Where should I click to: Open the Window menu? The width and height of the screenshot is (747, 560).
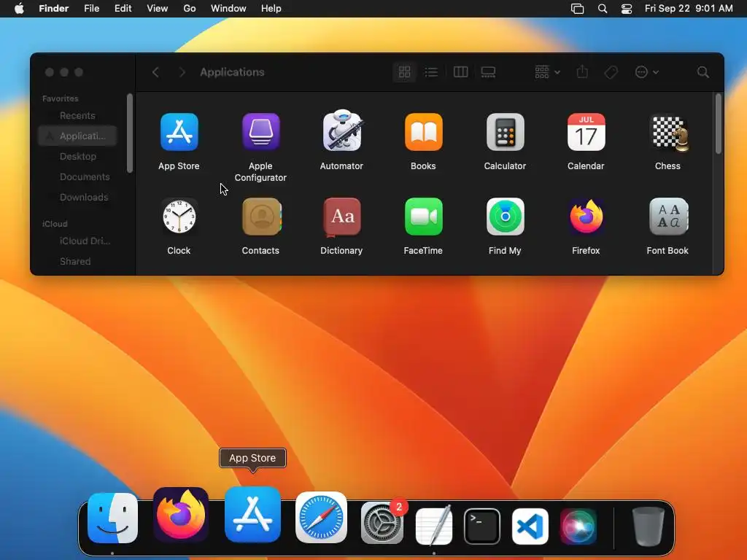(228, 9)
